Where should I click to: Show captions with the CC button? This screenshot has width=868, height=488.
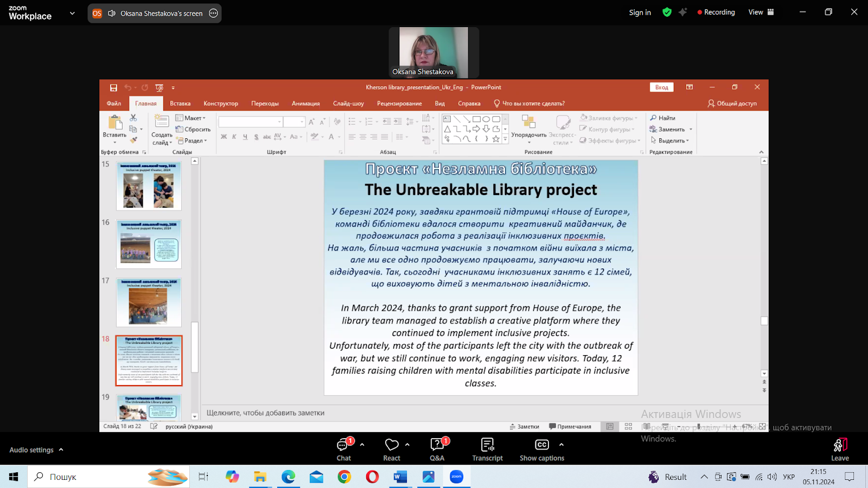[x=542, y=450]
